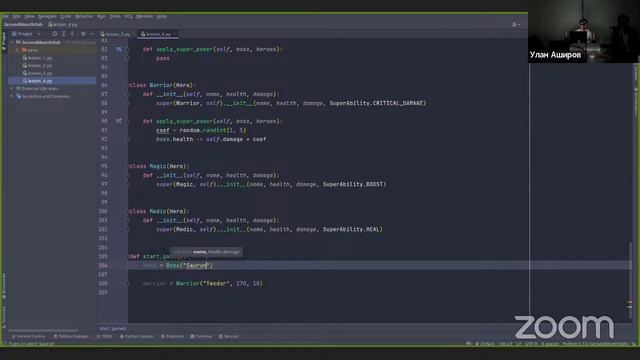The image size is (640, 360).
Task: Click Улан Аширов video thumbnail
Action: tap(584, 31)
